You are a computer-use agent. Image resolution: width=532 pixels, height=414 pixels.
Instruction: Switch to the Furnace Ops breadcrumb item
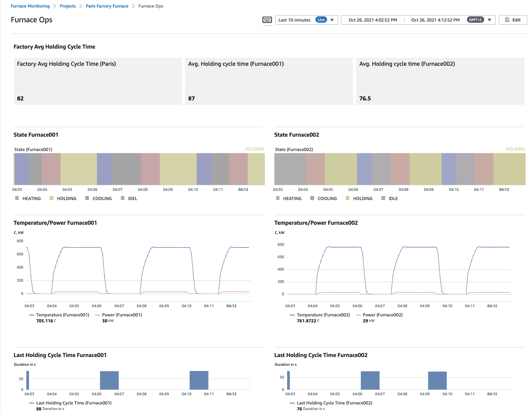[150, 6]
